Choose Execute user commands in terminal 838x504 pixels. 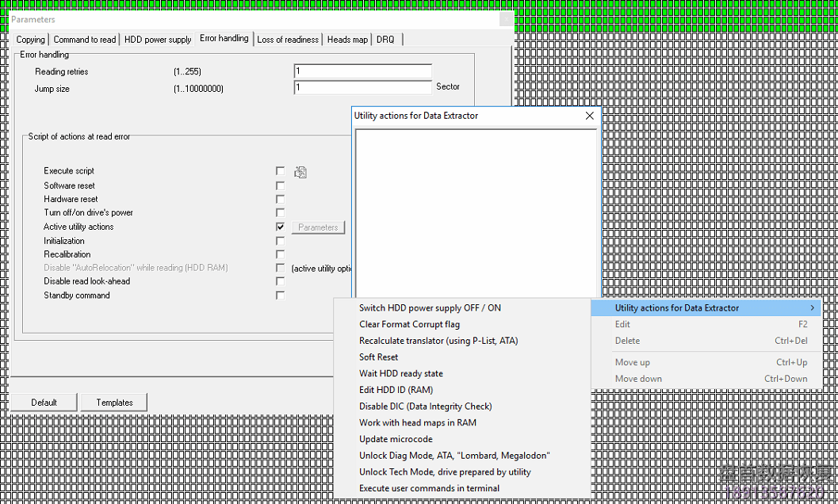click(x=428, y=488)
